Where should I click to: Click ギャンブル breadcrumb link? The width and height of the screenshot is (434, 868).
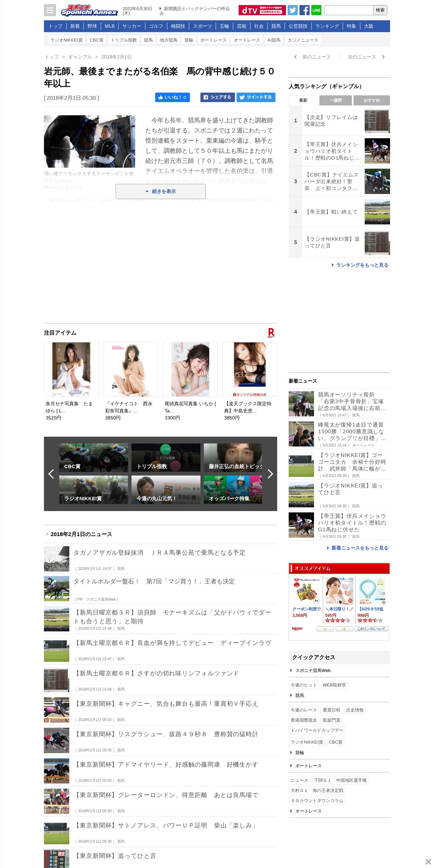pyautogui.click(x=80, y=57)
